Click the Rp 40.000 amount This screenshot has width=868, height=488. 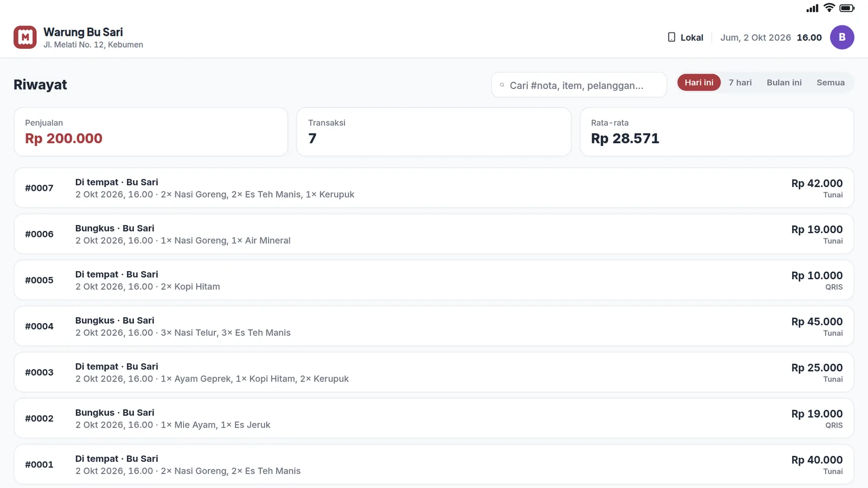816,460
